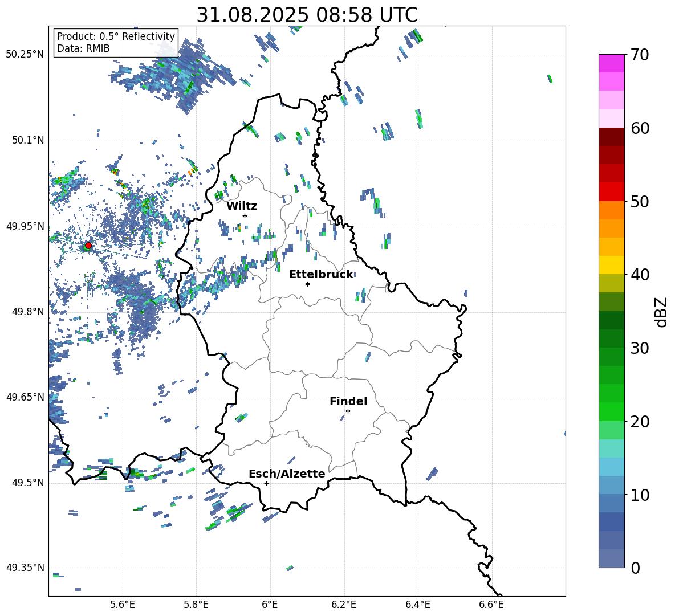Screen dimensions: 675x616
Task: Click the 49.65°N latitude label
Action: pyautogui.click(x=25, y=397)
